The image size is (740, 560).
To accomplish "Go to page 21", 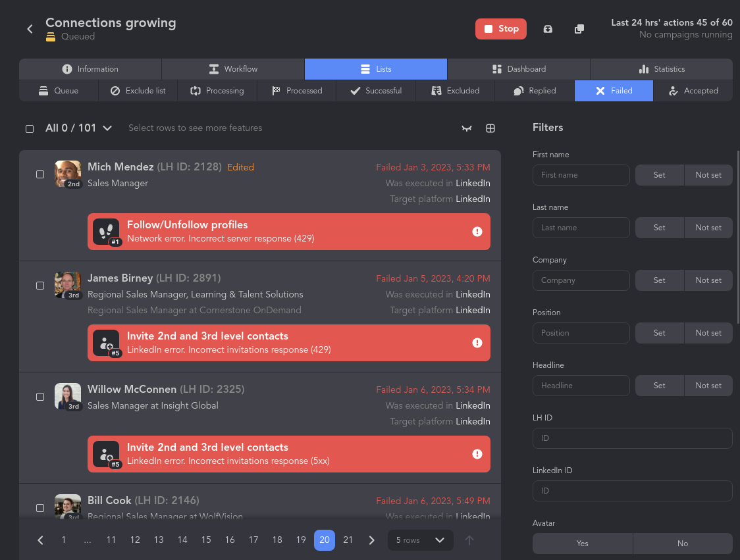I will [348, 540].
